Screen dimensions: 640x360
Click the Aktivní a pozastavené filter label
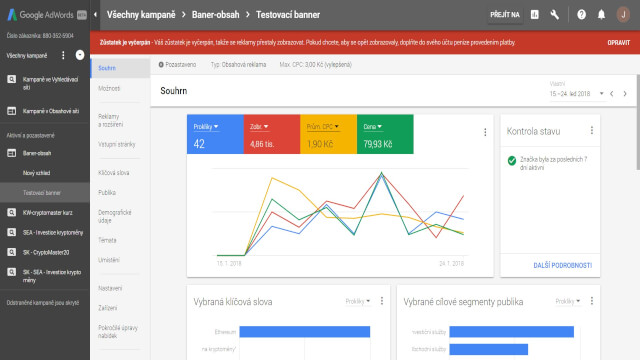(x=31, y=135)
